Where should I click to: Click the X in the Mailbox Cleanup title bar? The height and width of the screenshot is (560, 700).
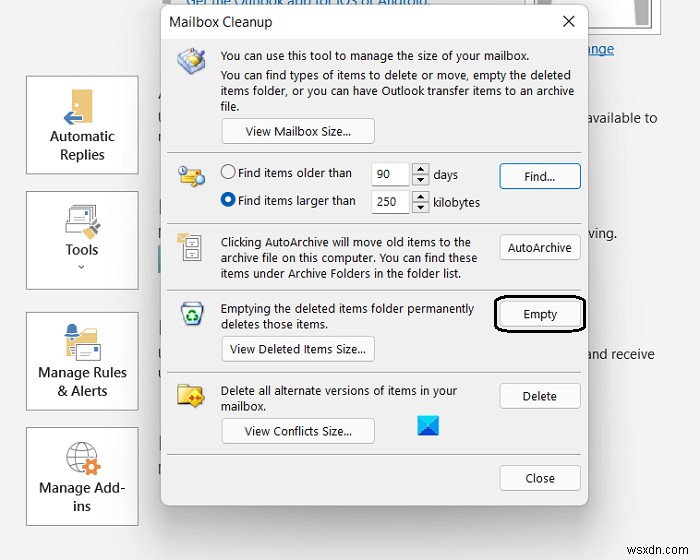568,21
